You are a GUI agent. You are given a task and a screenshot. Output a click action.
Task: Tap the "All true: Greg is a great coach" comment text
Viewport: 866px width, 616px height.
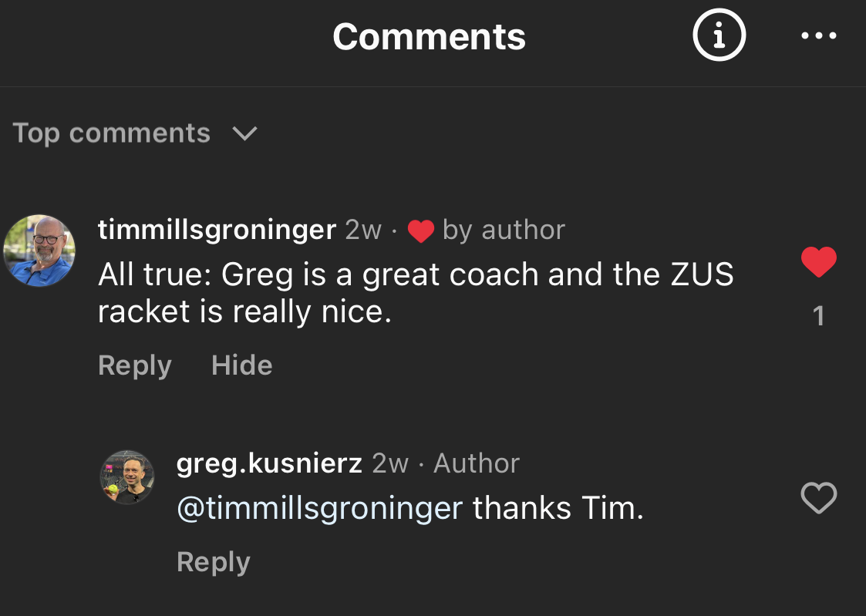[416, 293]
